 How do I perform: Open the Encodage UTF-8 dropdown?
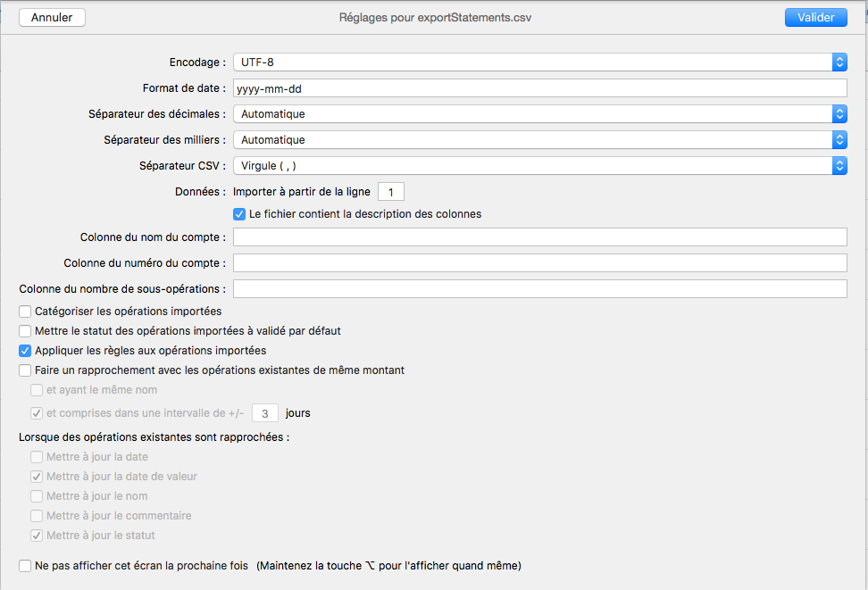pos(539,62)
